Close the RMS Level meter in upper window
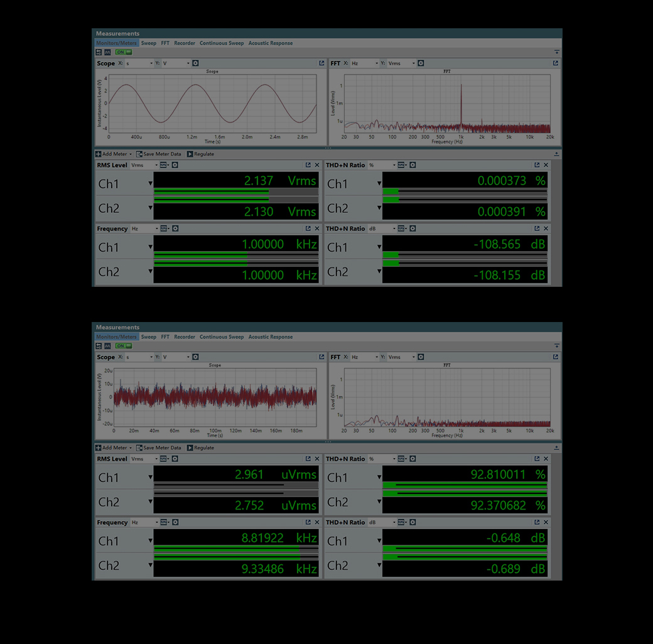 click(317, 165)
